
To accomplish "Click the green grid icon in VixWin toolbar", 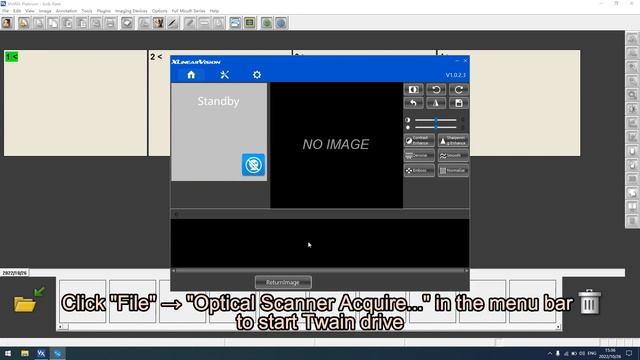I will tap(250, 23).
